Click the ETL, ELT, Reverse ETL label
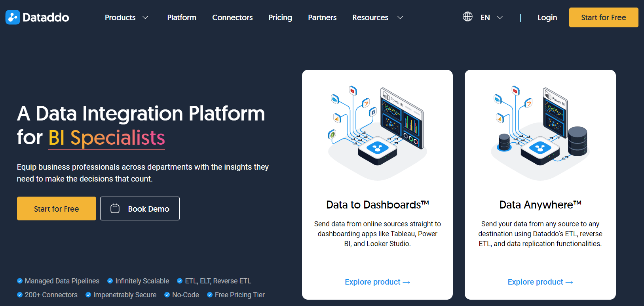 [218, 281]
